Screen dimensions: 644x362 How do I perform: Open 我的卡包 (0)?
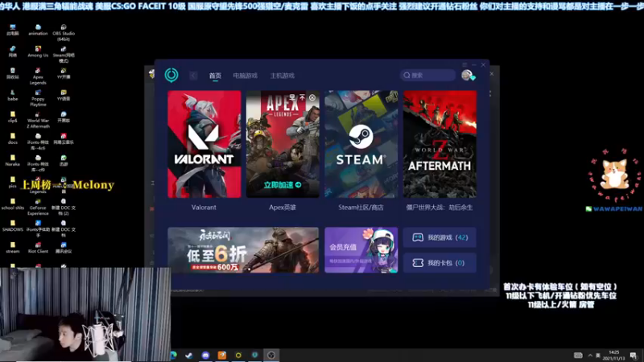pyautogui.click(x=440, y=263)
